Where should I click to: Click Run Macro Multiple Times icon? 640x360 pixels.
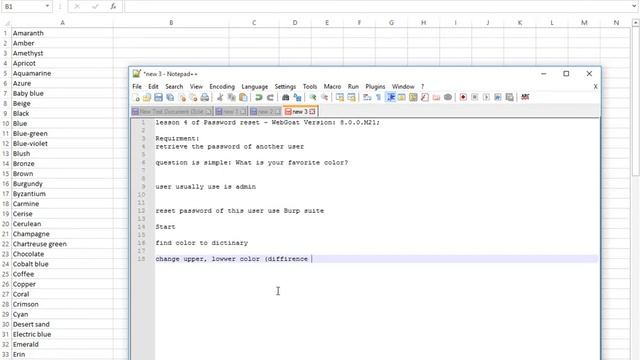coord(498,97)
